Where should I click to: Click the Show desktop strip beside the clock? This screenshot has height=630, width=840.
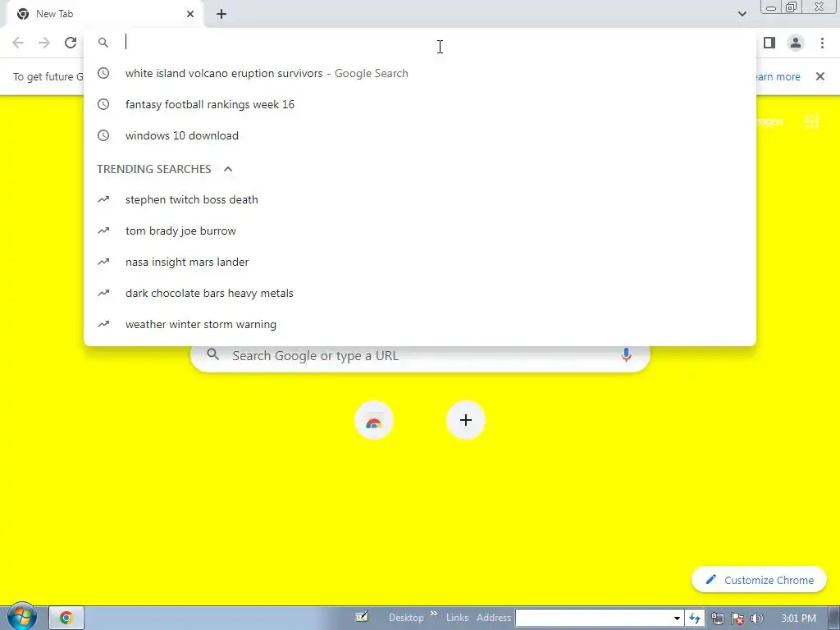pyautogui.click(x=834, y=619)
